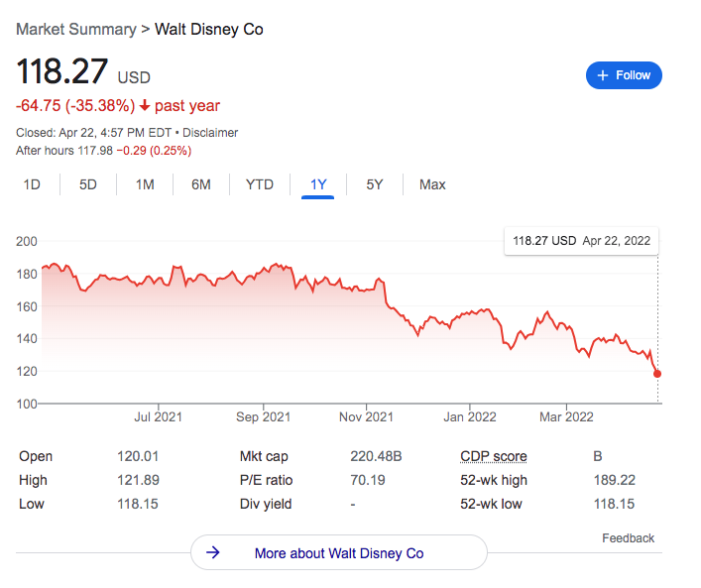This screenshot has width=701, height=588.
Task: Switch to the 6M range tab
Action: (x=201, y=184)
